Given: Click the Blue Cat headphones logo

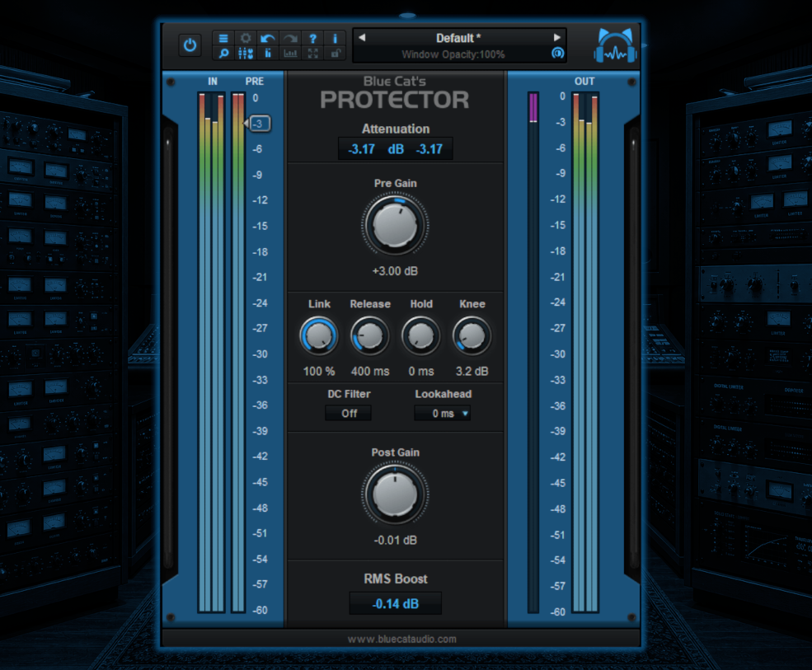Looking at the screenshot, I should click(x=615, y=45).
